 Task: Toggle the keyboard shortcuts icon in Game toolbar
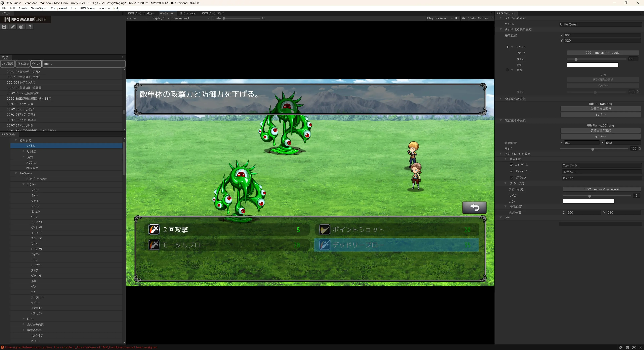pyautogui.click(x=464, y=18)
